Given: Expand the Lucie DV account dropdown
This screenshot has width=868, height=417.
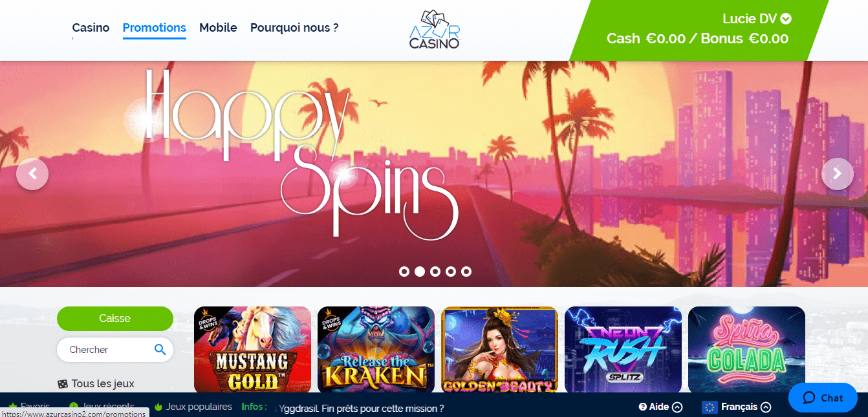Looking at the screenshot, I should (x=786, y=19).
